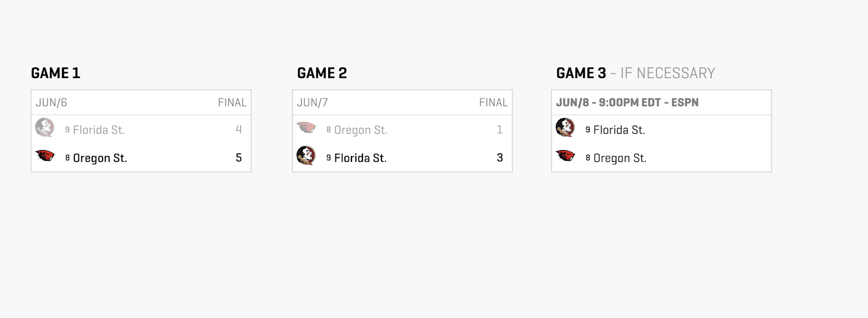This screenshot has height=318, width=868.
Task: Select the Game 3 If Necessary heading
Action: pyautogui.click(x=636, y=73)
